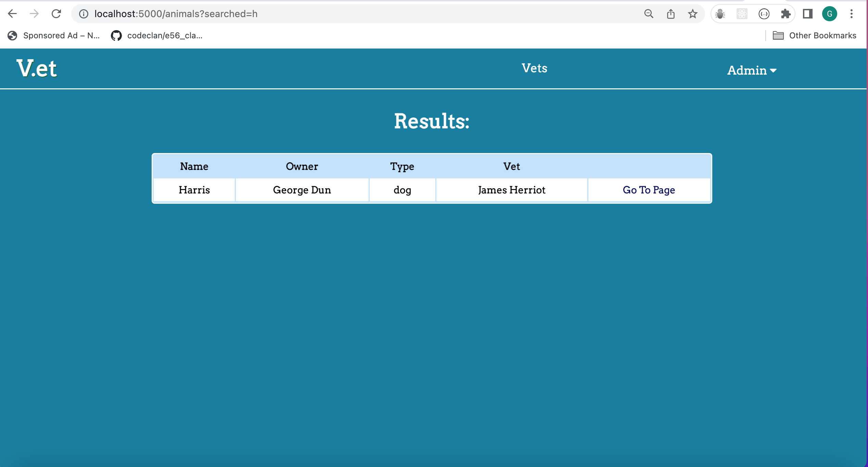
Task: Click the James Herriot vet cell
Action: [512, 190]
